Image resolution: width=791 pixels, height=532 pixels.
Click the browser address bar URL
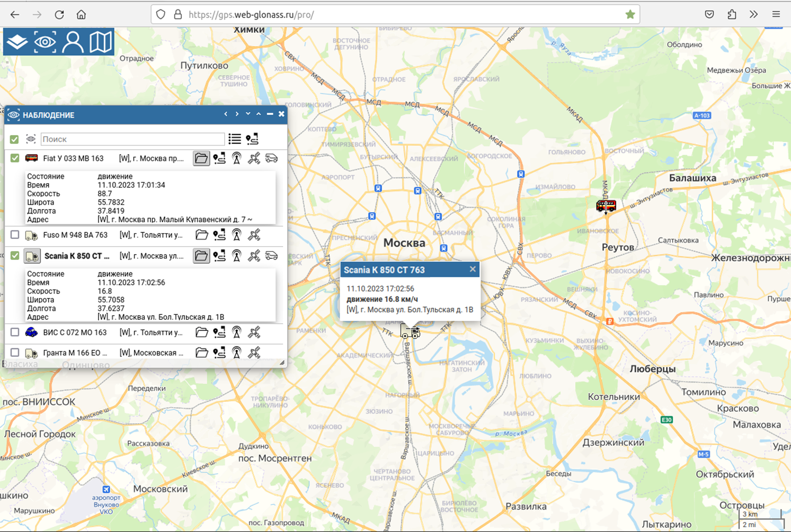tap(251, 14)
